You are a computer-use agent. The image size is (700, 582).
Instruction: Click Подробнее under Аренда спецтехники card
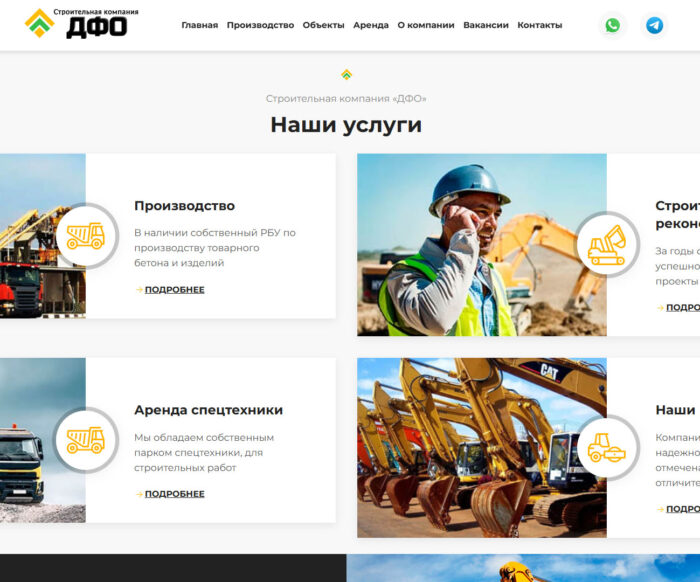coord(174,494)
